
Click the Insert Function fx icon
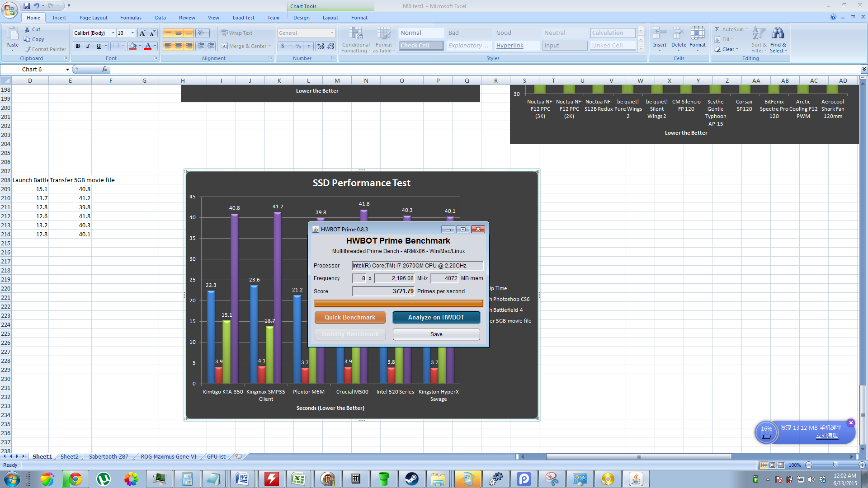pyautogui.click(x=104, y=69)
